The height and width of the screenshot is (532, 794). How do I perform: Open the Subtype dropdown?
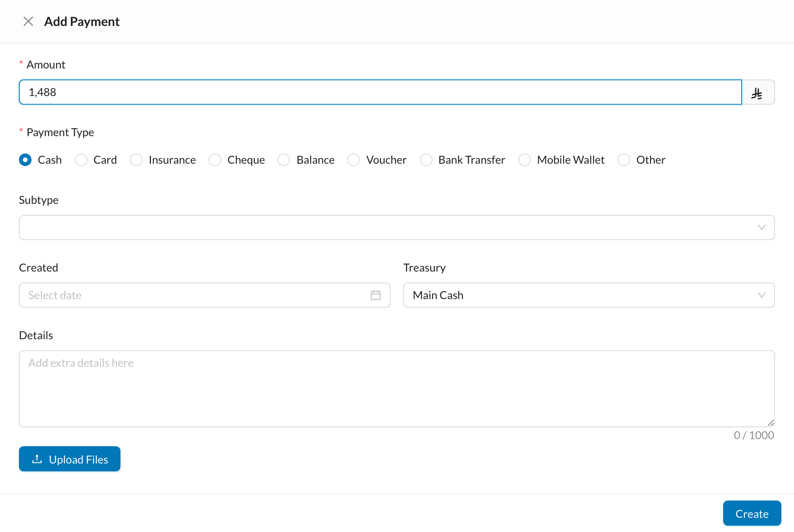click(x=397, y=227)
